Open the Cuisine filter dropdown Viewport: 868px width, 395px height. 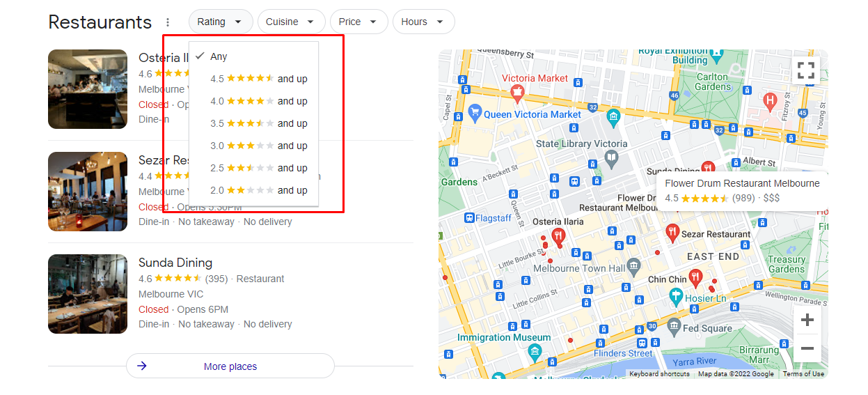pos(291,22)
